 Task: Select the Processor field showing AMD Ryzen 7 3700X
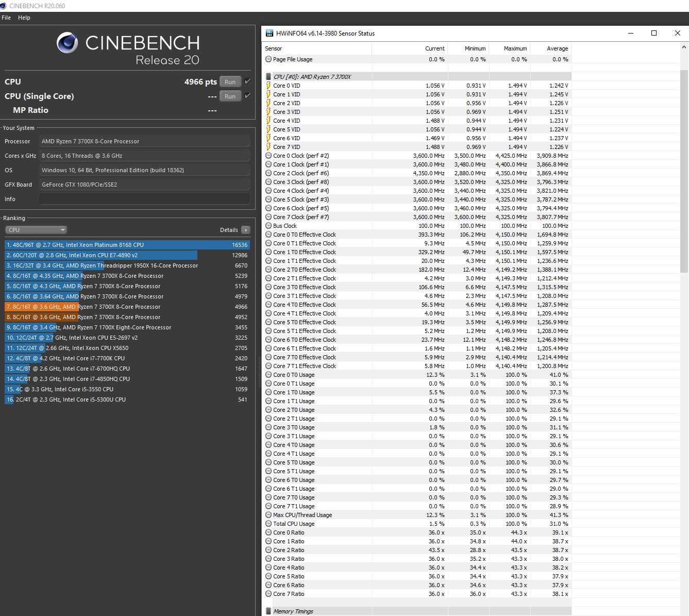(x=144, y=141)
